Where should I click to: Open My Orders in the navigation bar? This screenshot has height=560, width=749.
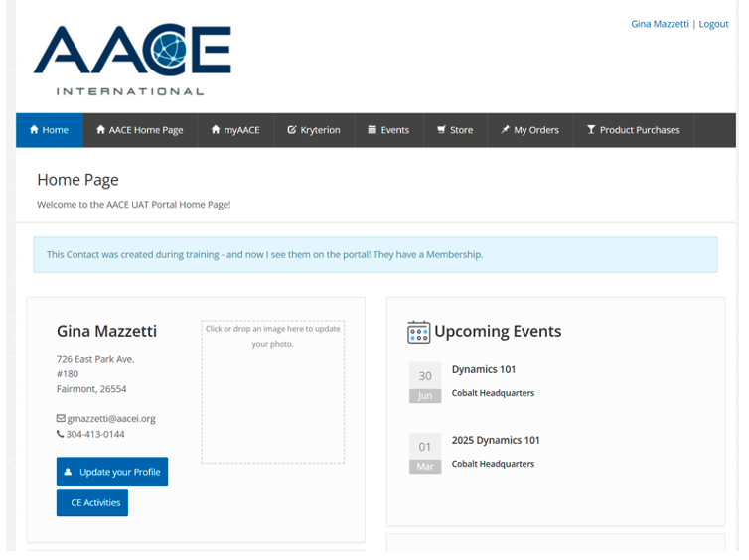[529, 130]
